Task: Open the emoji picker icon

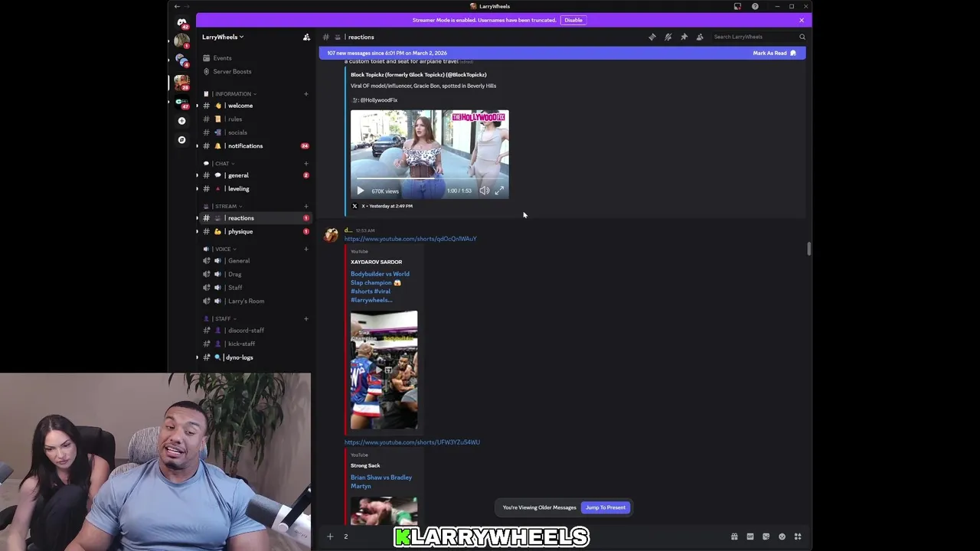Action: click(x=782, y=536)
